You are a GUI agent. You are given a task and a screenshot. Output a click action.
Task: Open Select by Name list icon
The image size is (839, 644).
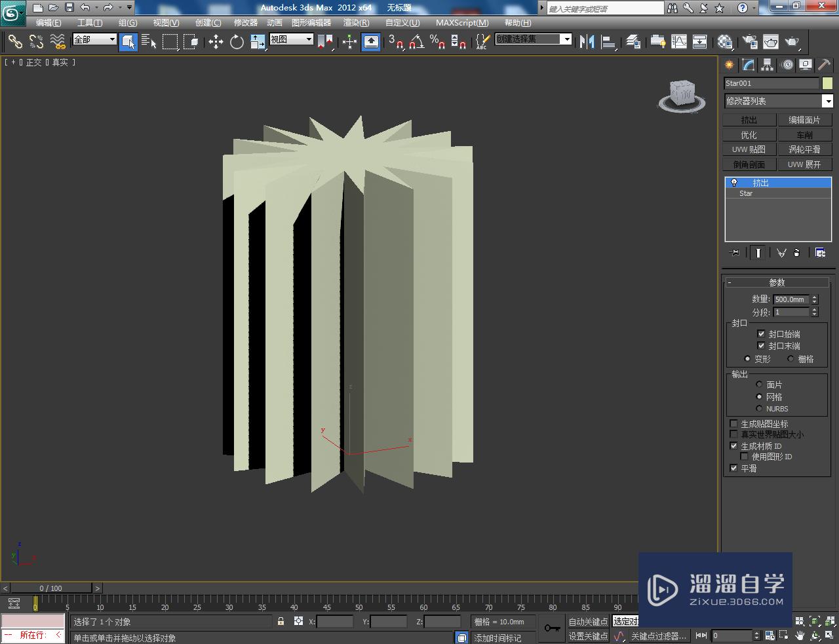click(x=149, y=42)
